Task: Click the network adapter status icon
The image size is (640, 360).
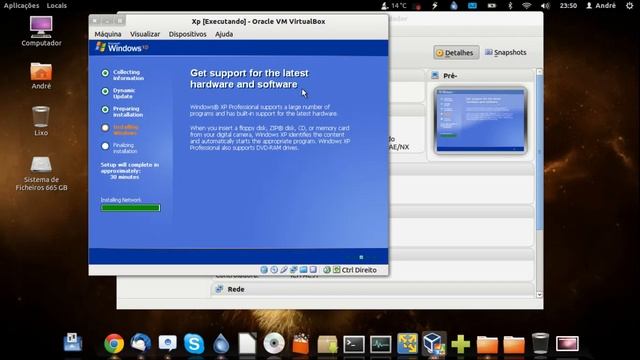Action: 293,270
